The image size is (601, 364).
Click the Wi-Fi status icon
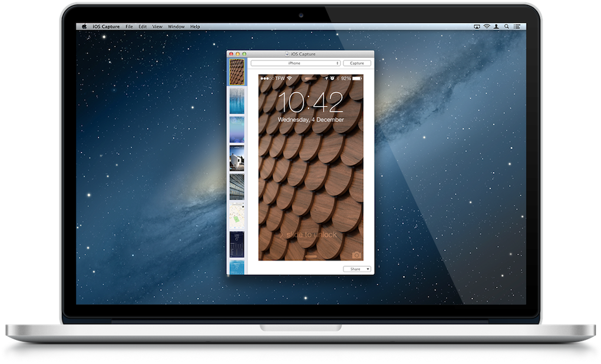point(487,26)
